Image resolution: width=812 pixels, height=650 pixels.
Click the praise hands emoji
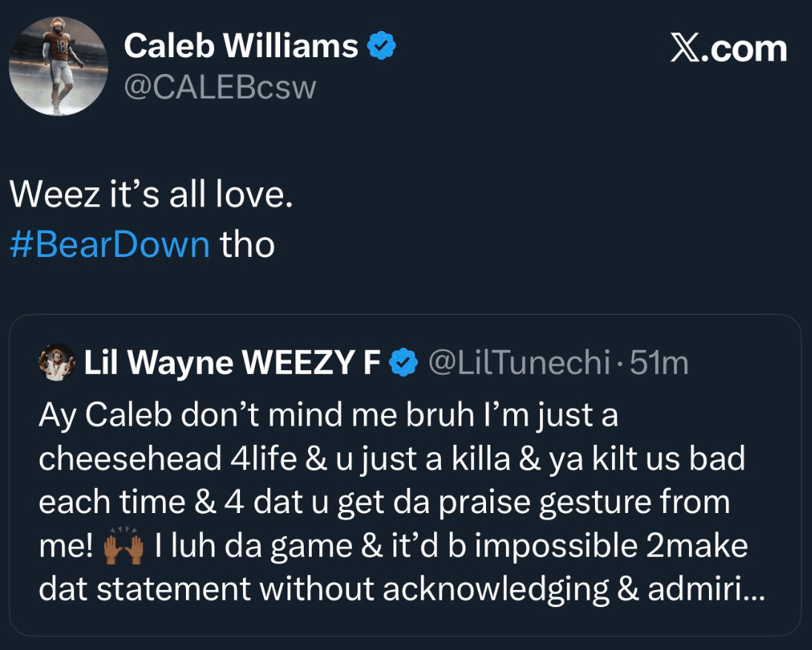coord(122,547)
